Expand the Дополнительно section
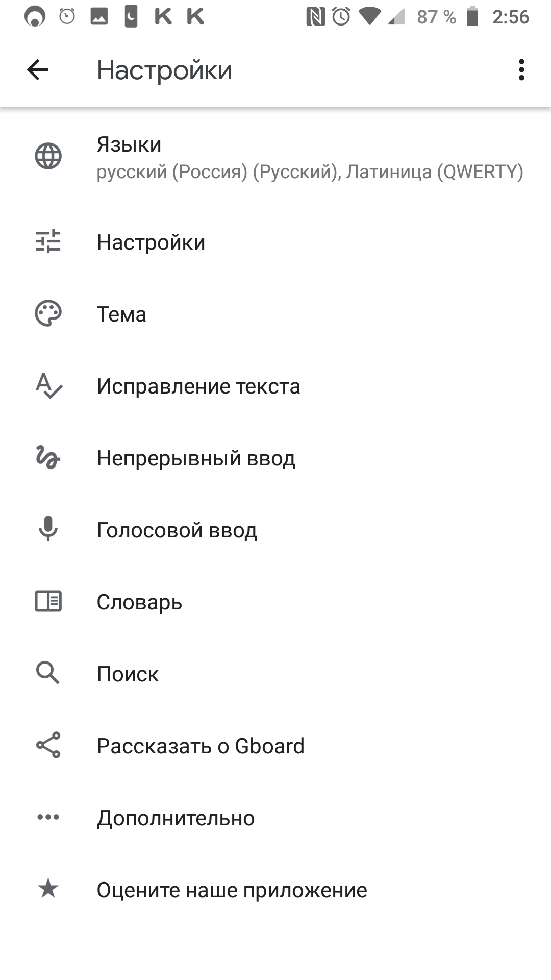This screenshot has height=980, width=551. 176,818
